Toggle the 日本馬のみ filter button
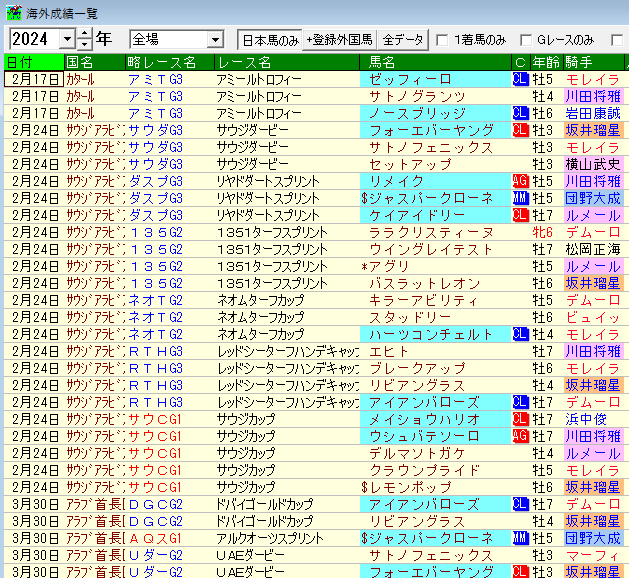The width and height of the screenshot is (629, 578). click(x=269, y=40)
